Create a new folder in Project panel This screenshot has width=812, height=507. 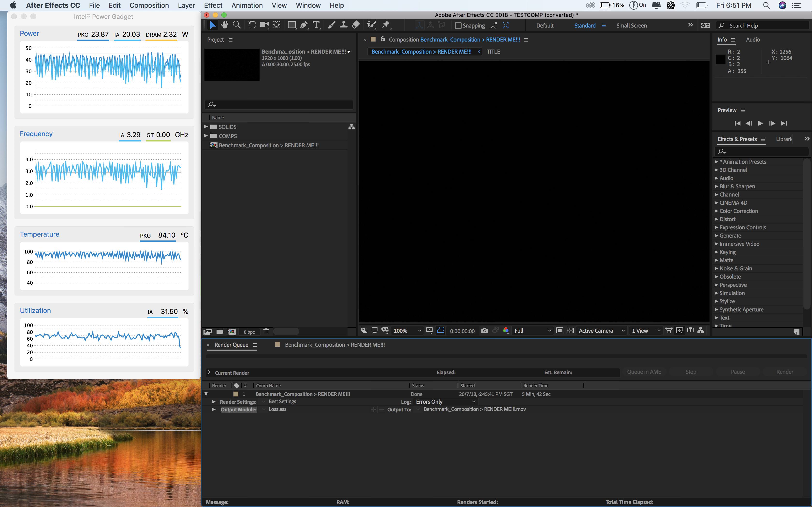click(x=219, y=331)
